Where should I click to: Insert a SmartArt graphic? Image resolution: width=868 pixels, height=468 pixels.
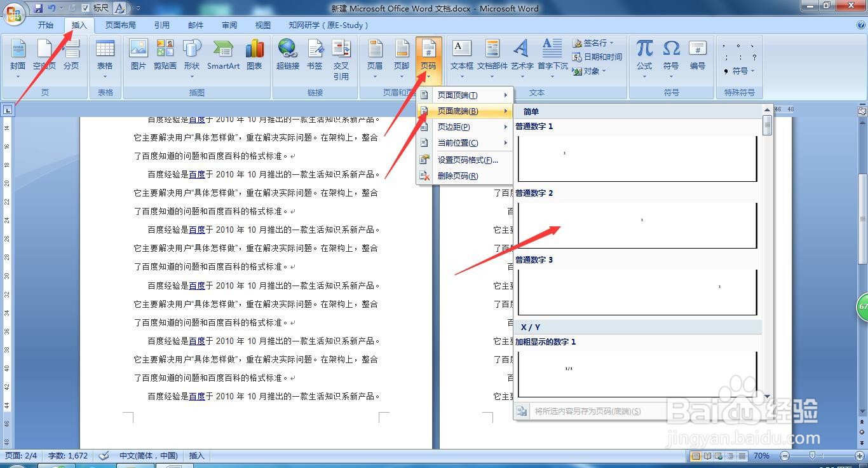pos(223,57)
